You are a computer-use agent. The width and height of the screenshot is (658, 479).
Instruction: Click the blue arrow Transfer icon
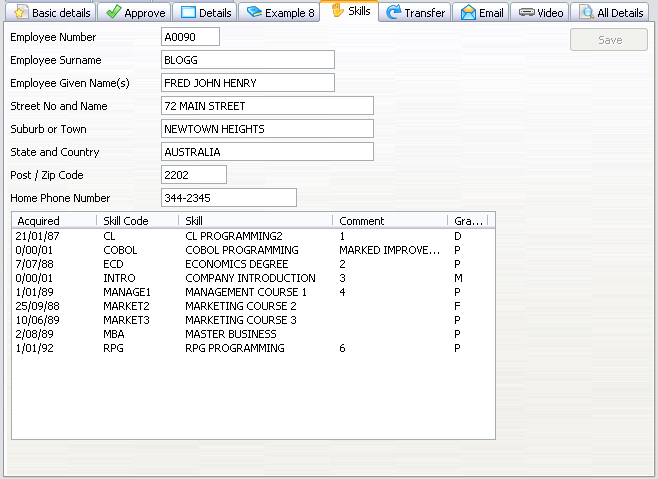394,12
